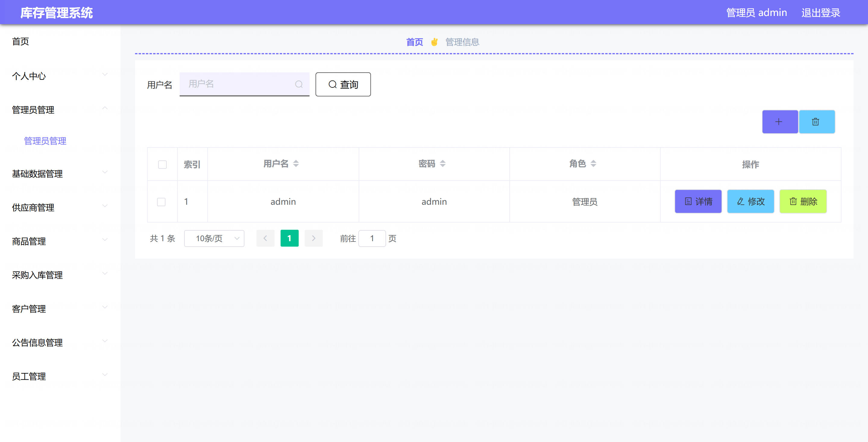
Task: Open 详情 for admin row
Action: tap(698, 201)
